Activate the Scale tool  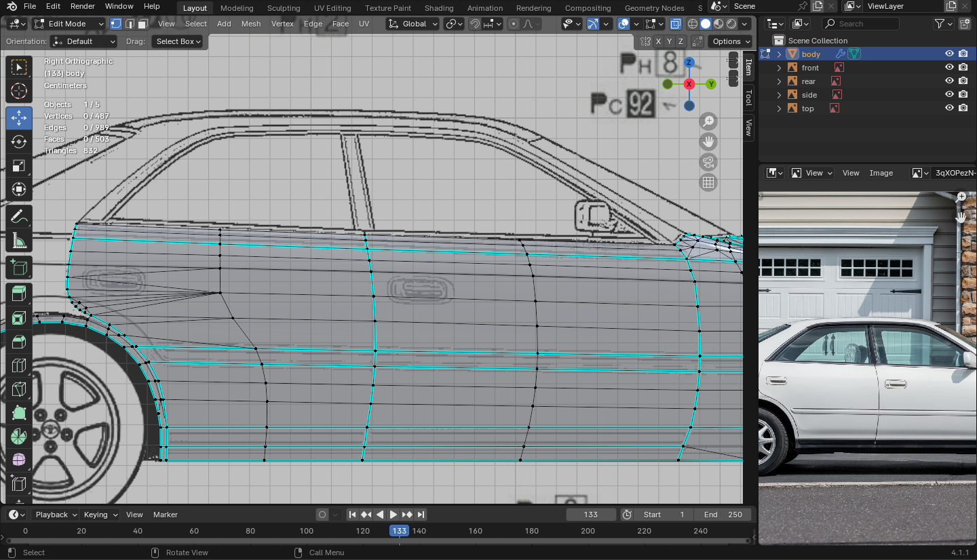[x=19, y=166]
